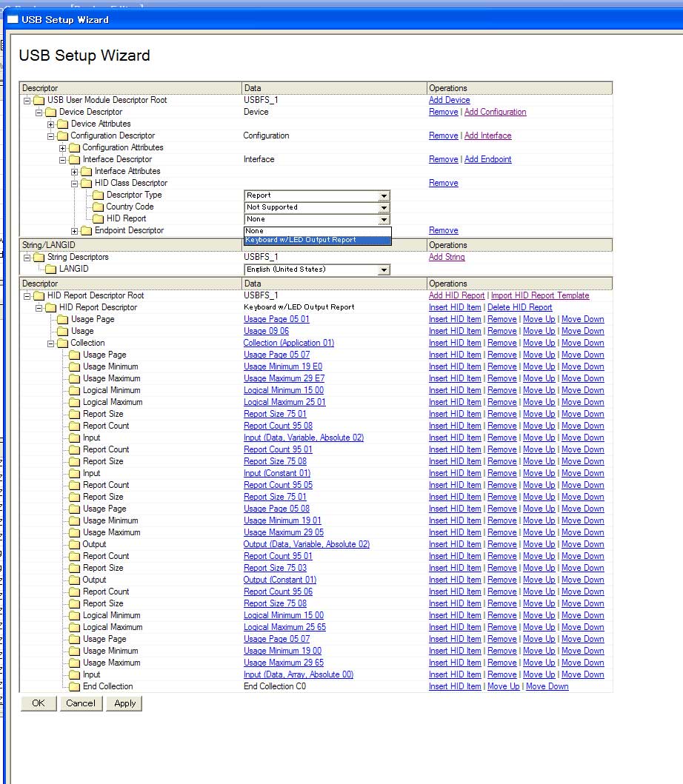Expand the Endpoint Descriptor node

[75, 231]
